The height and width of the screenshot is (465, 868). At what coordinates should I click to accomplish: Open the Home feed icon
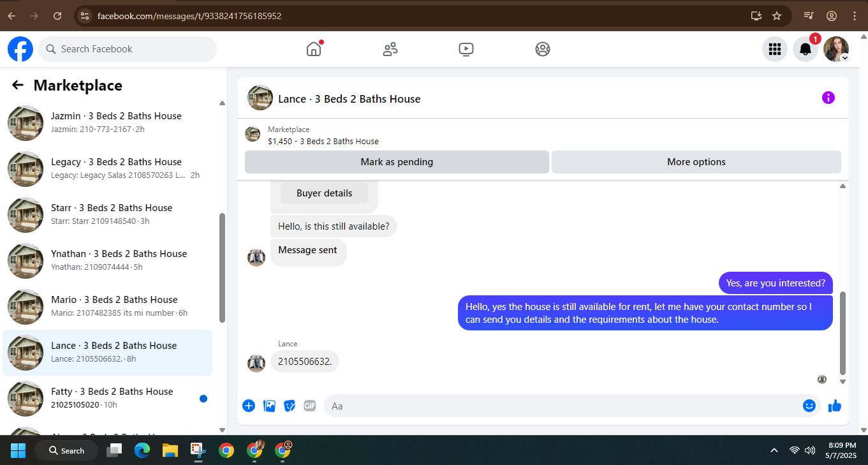coord(314,49)
